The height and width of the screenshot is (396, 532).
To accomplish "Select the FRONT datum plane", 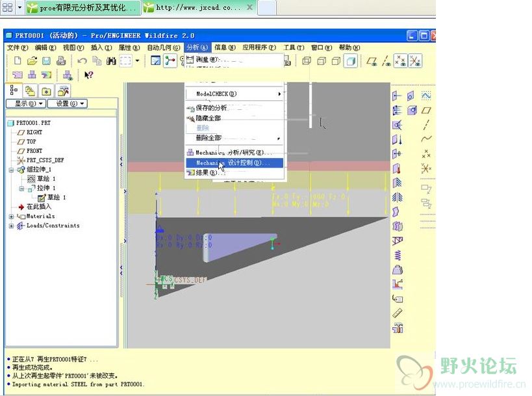I will (34, 151).
